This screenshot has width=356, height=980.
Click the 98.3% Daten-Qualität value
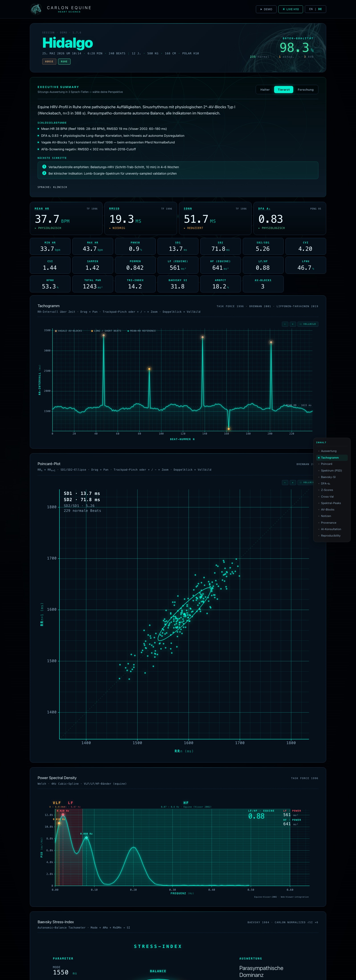(297, 48)
